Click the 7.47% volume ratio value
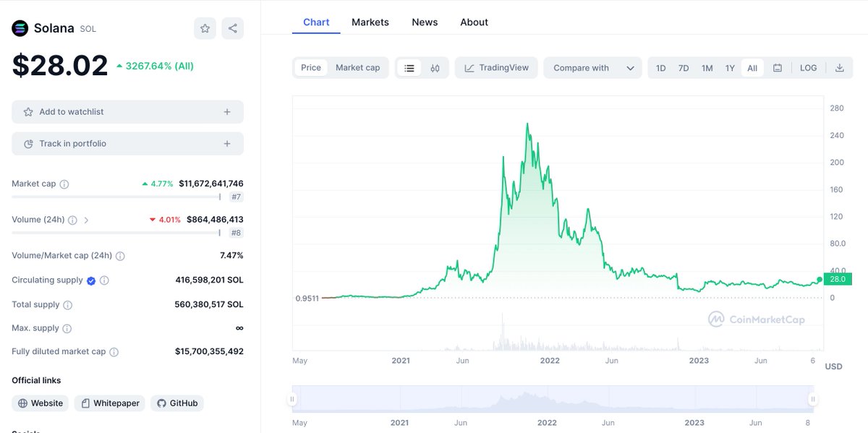 point(231,255)
